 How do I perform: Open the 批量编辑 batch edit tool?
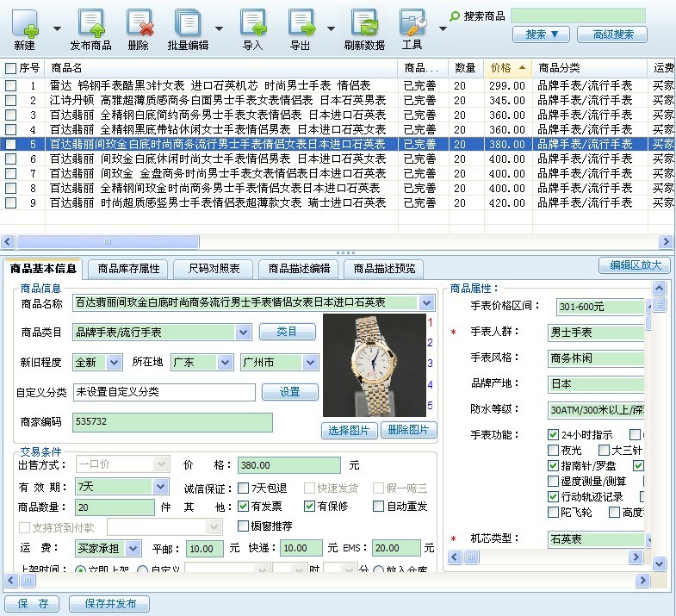[x=187, y=23]
